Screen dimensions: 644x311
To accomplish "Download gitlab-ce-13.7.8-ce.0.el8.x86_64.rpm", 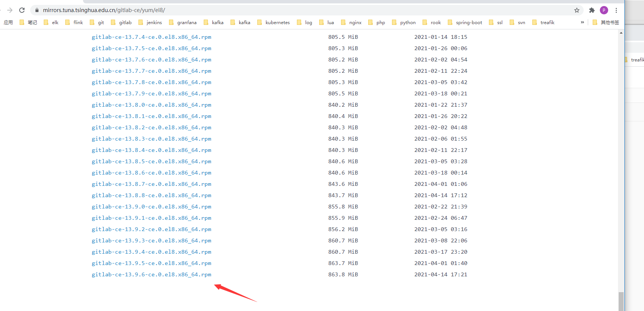I will point(151,82).
